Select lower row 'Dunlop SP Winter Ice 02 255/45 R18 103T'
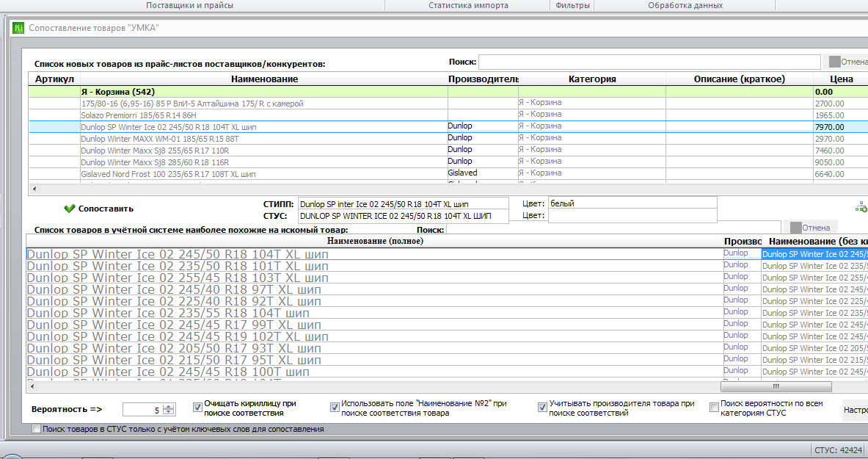Image resolution: width=868 pixels, height=459 pixels. pyautogui.click(x=448, y=278)
